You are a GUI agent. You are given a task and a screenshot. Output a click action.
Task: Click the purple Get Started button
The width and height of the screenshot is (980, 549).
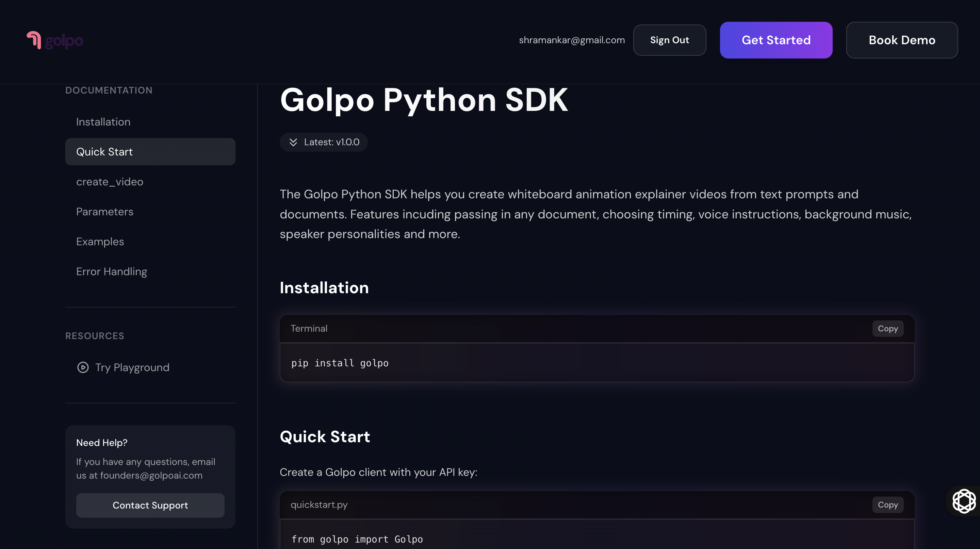click(x=776, y=40)
